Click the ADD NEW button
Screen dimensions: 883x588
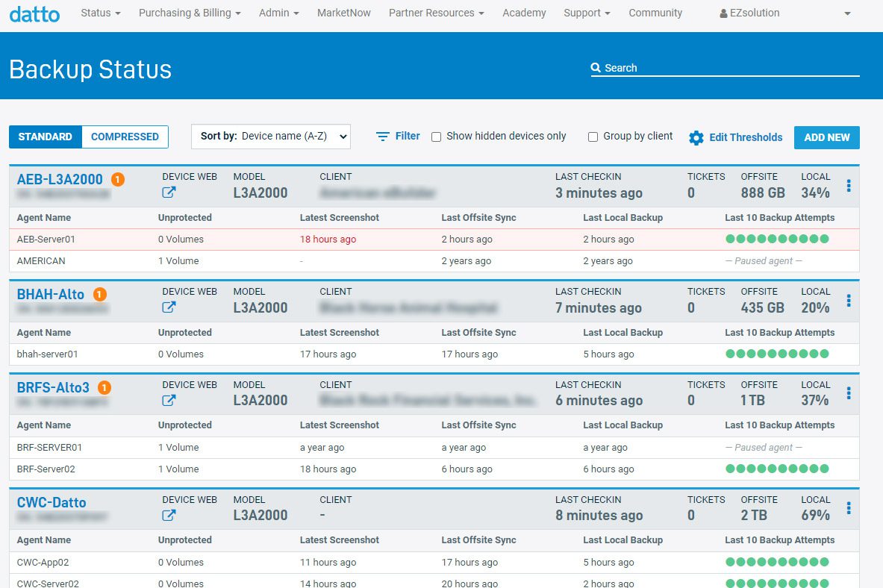tap(827, 137)
